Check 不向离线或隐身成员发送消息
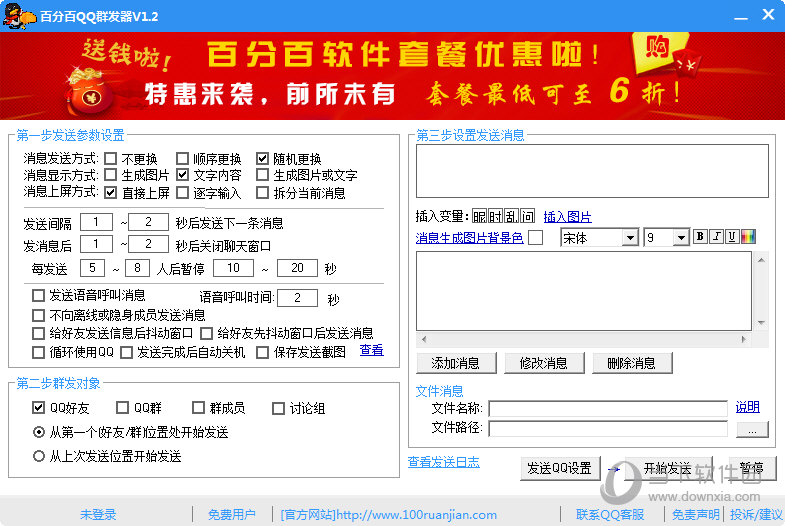This screenshot has width=785, height=526. pos(38,315)
